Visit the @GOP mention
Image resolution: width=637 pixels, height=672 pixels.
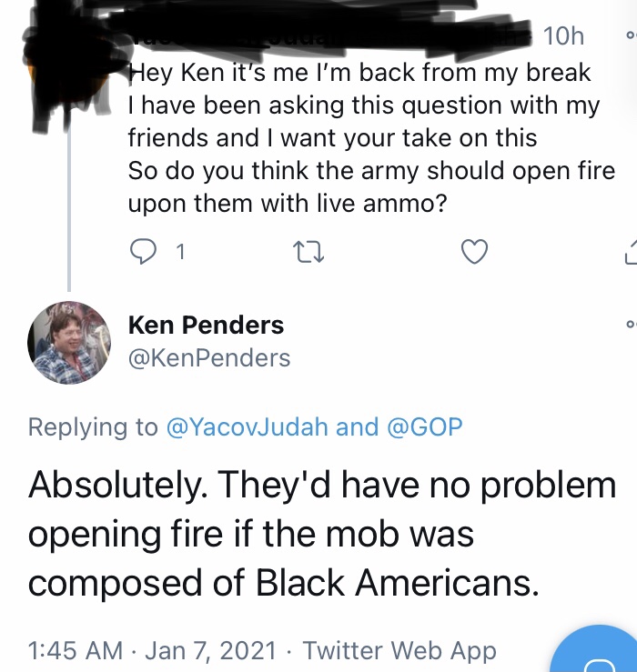[425, 426]
